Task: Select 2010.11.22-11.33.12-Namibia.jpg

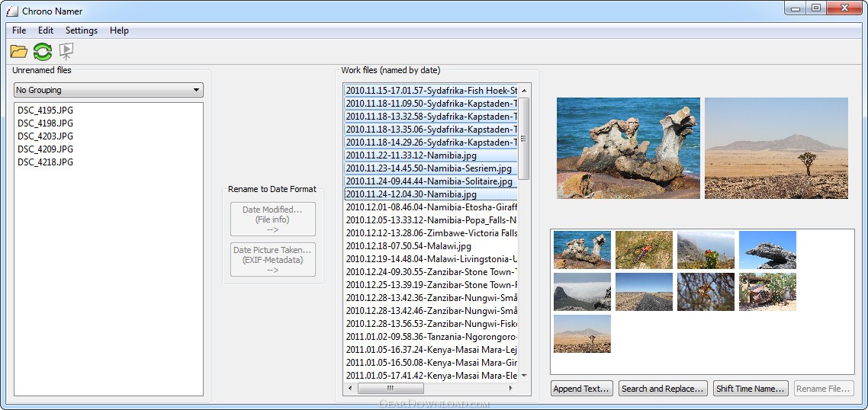Action: tap(431, 155)
